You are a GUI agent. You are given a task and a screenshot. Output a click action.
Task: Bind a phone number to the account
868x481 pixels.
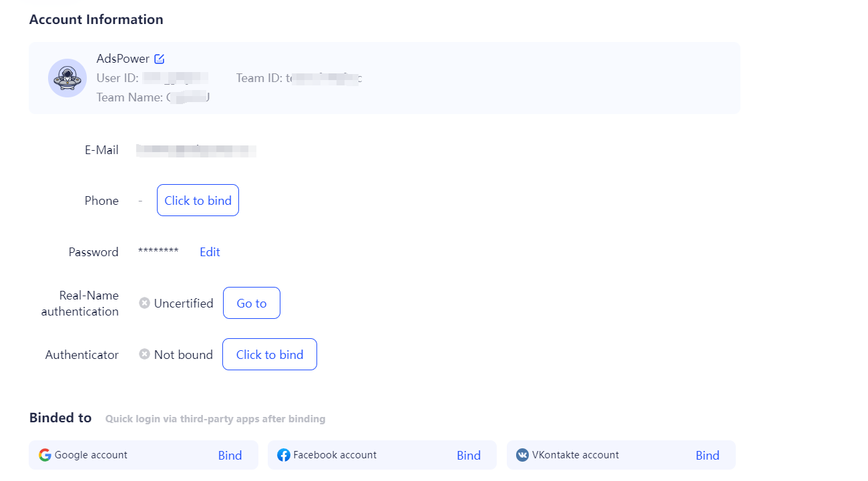(x=198, y=200)
